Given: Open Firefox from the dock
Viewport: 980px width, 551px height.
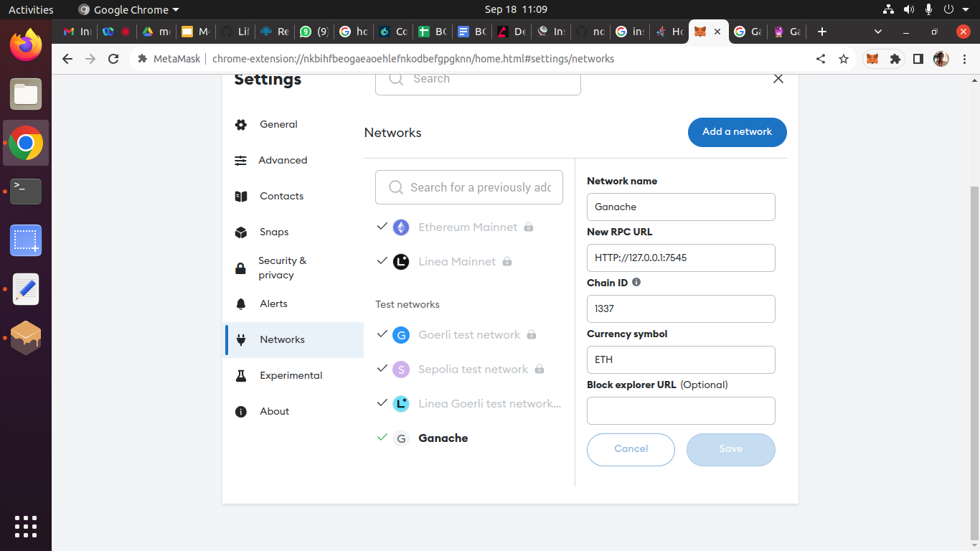Looking at the screenshot, I should (x=26, y=45).
